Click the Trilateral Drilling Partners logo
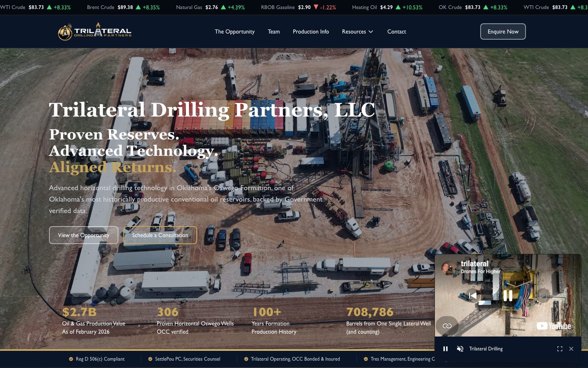588x368 pixels. [x=95, y=31]
